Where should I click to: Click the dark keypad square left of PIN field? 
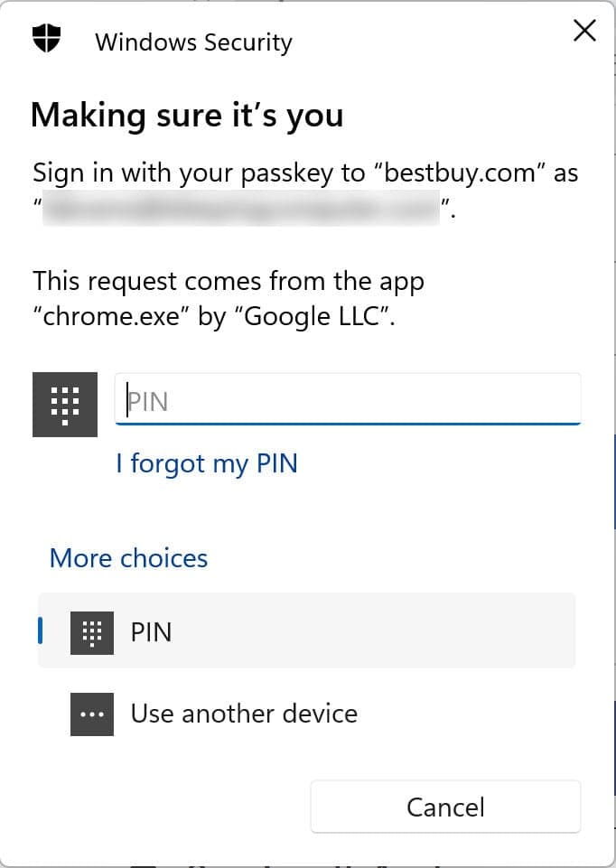(64, 405)
